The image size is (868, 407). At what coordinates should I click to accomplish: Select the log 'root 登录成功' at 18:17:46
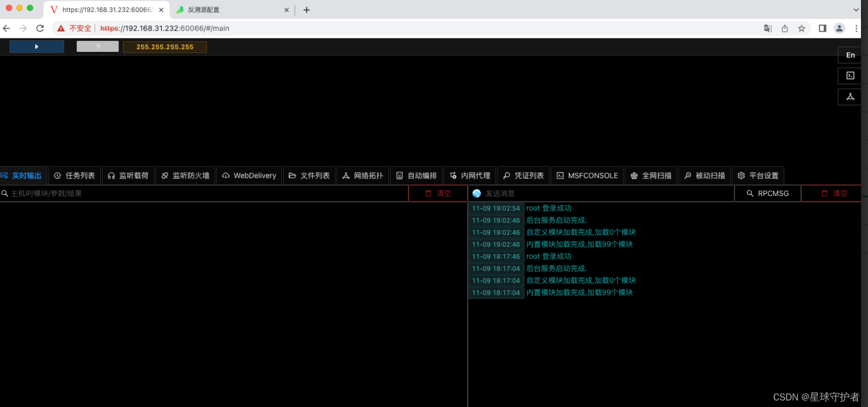tap(549, 256)
